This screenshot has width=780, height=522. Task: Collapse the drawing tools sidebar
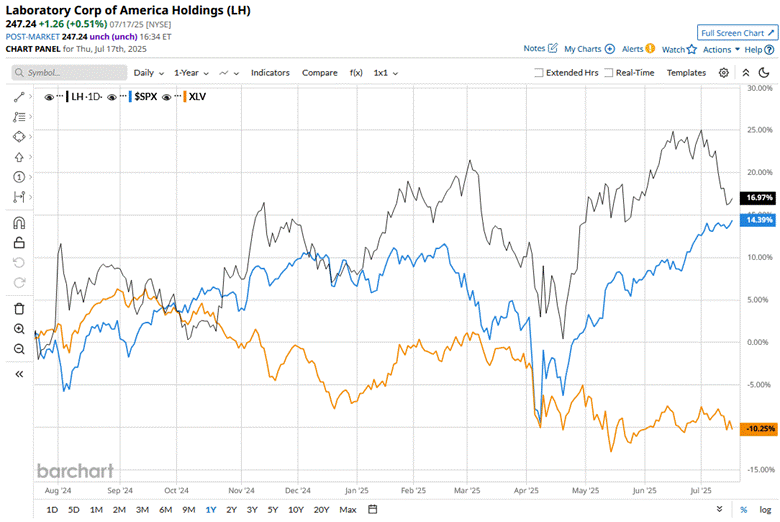[19, 374]
